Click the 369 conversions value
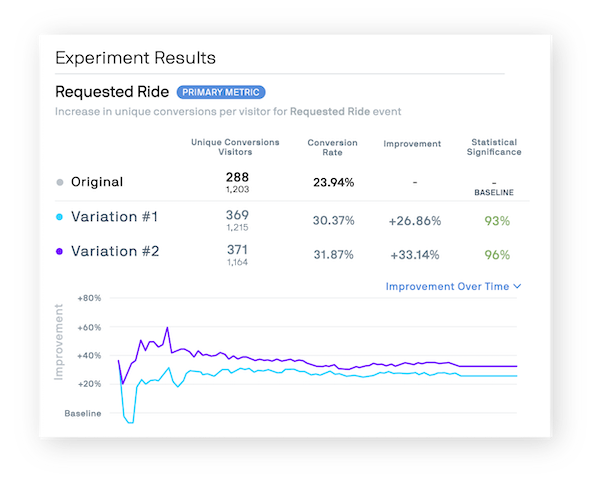The height and width of the screenshot is (480, 600). tap(237, 215)
